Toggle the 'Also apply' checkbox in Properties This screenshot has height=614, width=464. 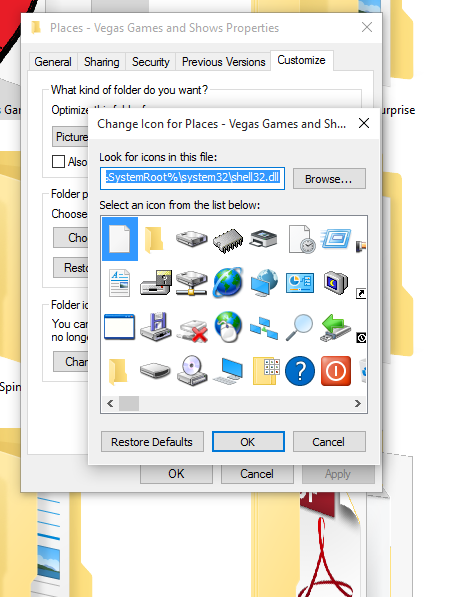tap(58, 161)
